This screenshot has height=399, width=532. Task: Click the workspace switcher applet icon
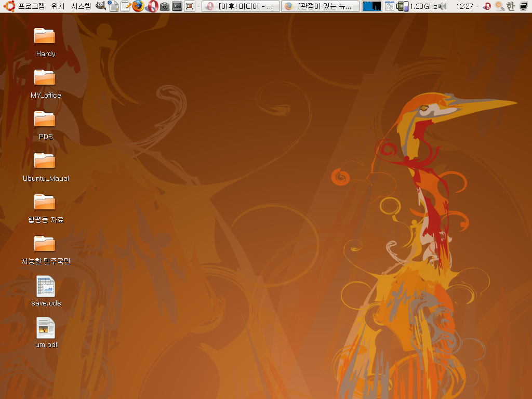tap(390, 6)
